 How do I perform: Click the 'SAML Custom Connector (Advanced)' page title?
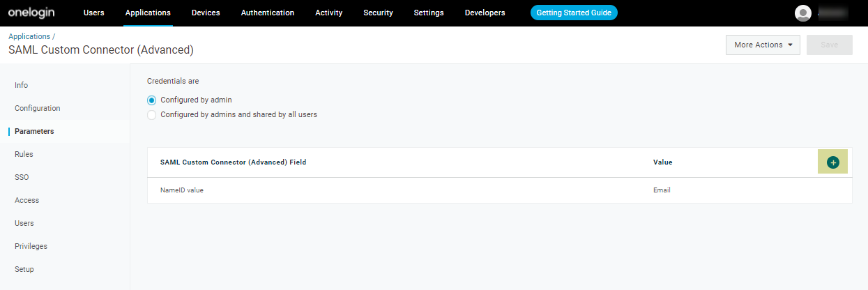tap(101, 50)
